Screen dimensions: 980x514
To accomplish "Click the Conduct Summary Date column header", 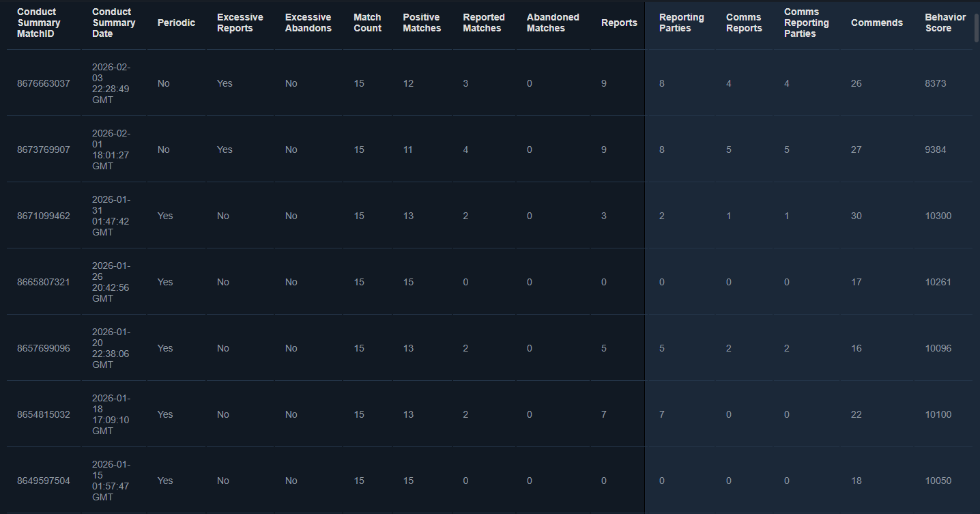I will (x=113, y=23).
